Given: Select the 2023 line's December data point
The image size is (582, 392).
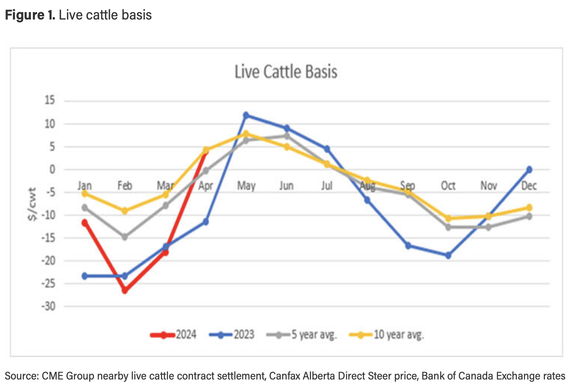Looking at the screenshot, I should (529, 169).
